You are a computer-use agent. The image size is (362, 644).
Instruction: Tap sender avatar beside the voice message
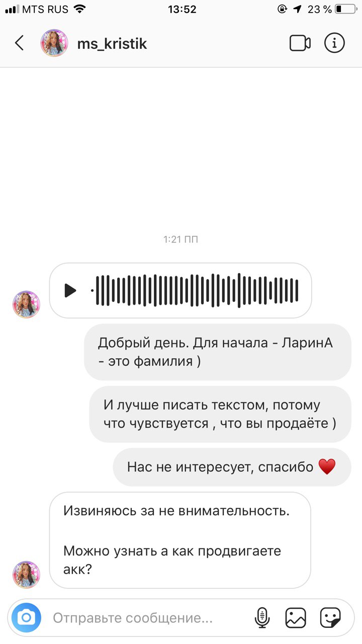(x=26, y=304)
